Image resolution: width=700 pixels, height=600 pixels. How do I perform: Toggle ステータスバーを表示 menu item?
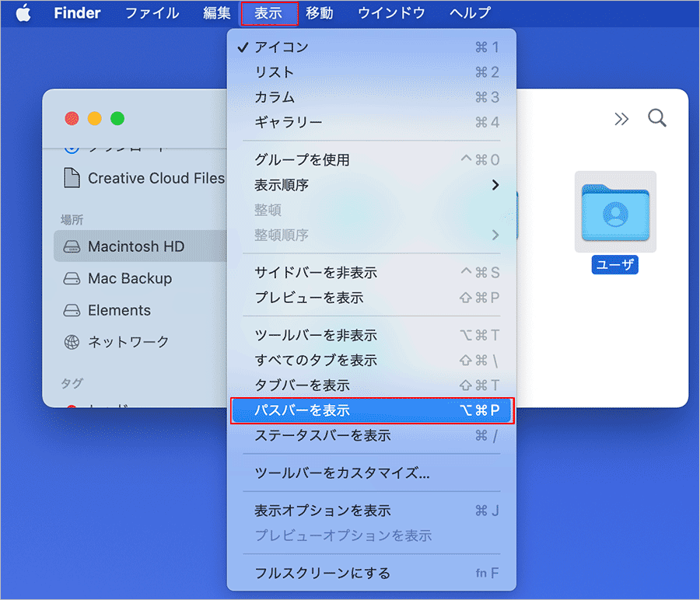(323, 435)
